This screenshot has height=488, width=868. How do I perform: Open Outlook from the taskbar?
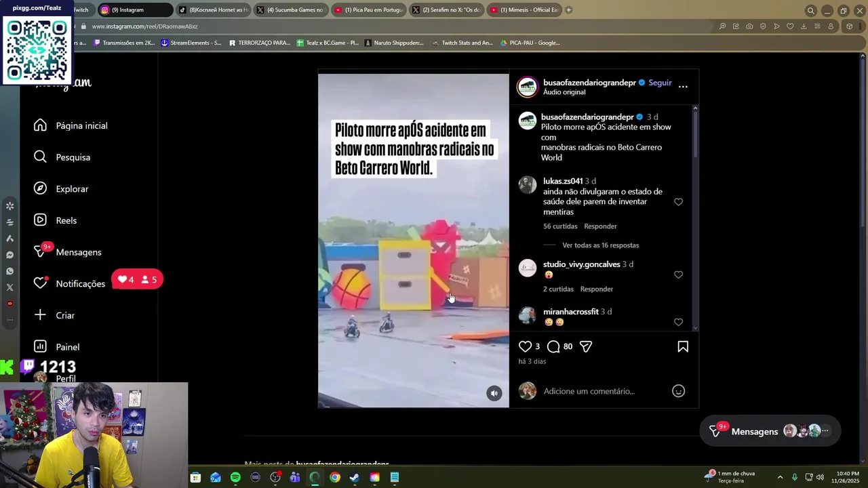pos(216,477)
